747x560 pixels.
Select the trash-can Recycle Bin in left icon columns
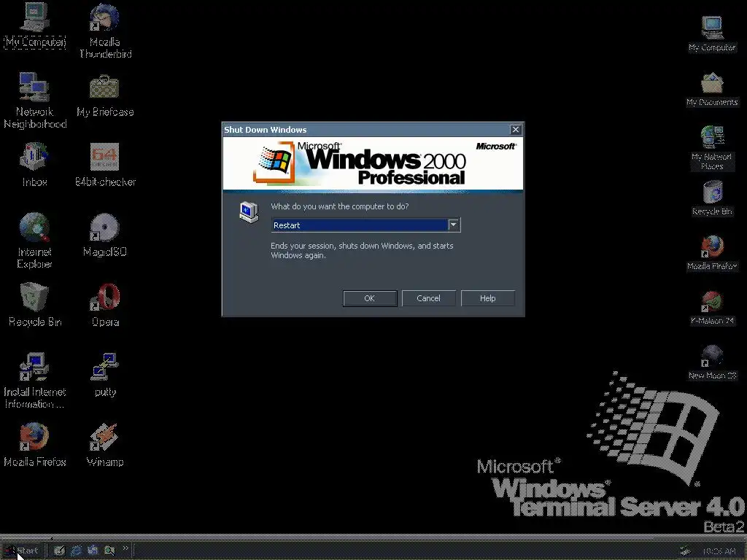tap(35, 305)
